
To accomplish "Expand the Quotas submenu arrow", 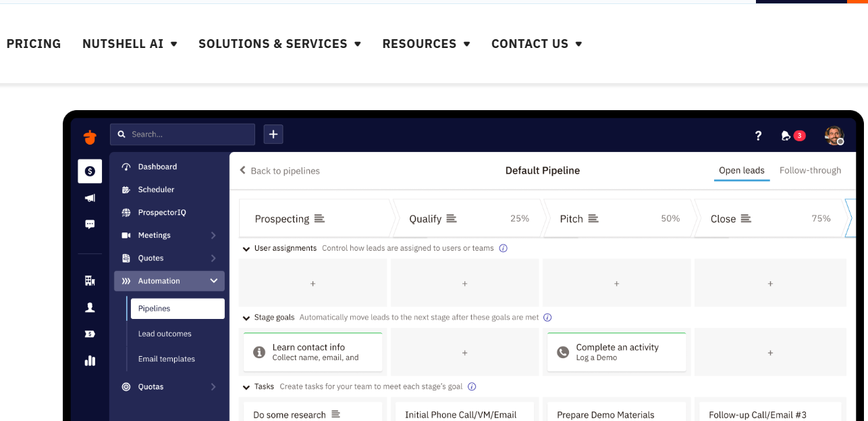I will point(213,387).
